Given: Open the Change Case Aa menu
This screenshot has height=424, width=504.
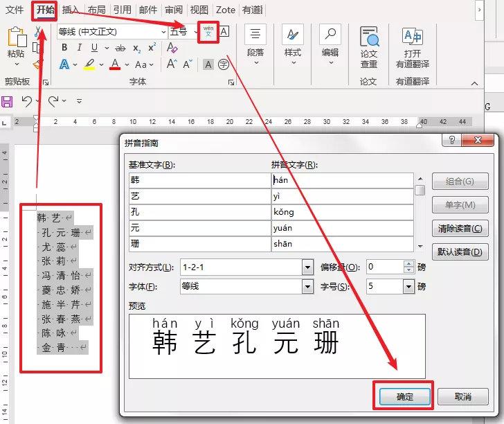Looking at the screenshot, I should (x=144, y=64).
